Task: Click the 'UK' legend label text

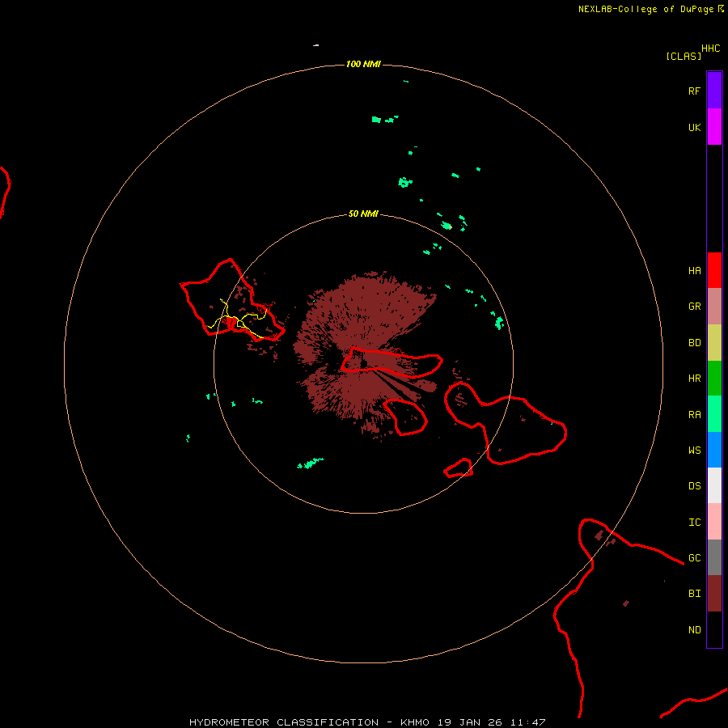Action: (x=694, y=128)
